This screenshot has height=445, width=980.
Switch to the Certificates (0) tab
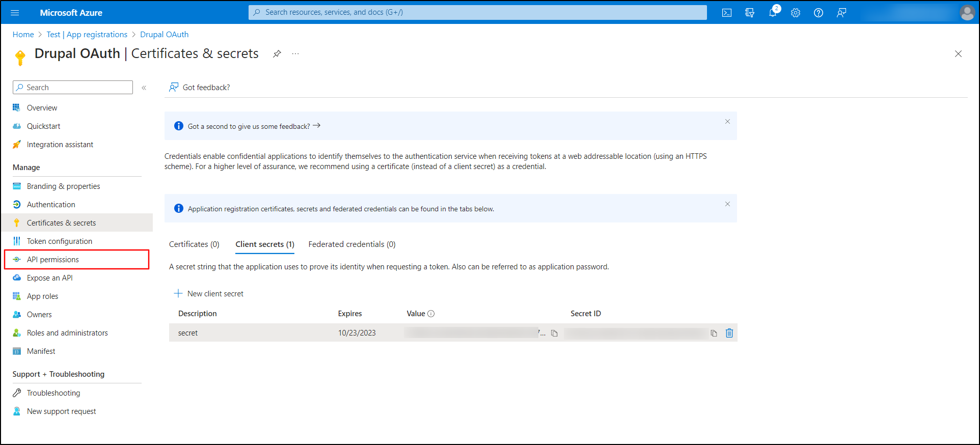[194, 244]
